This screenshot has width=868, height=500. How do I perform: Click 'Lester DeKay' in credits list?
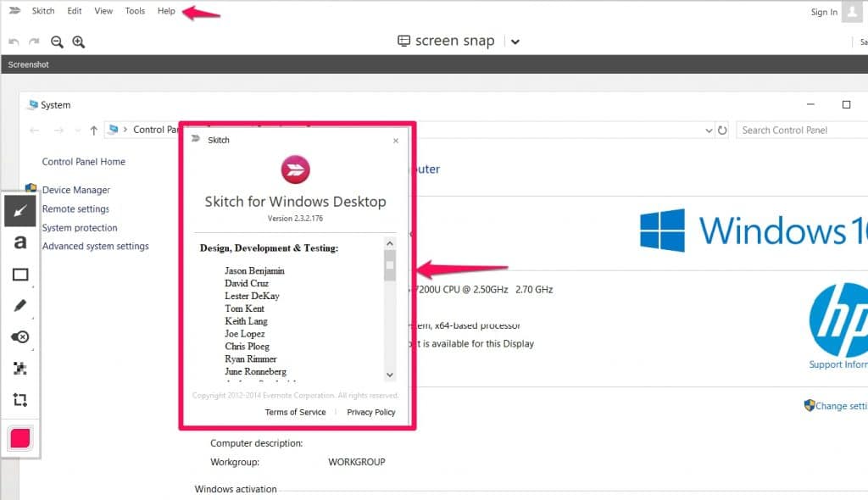[252, 296]
